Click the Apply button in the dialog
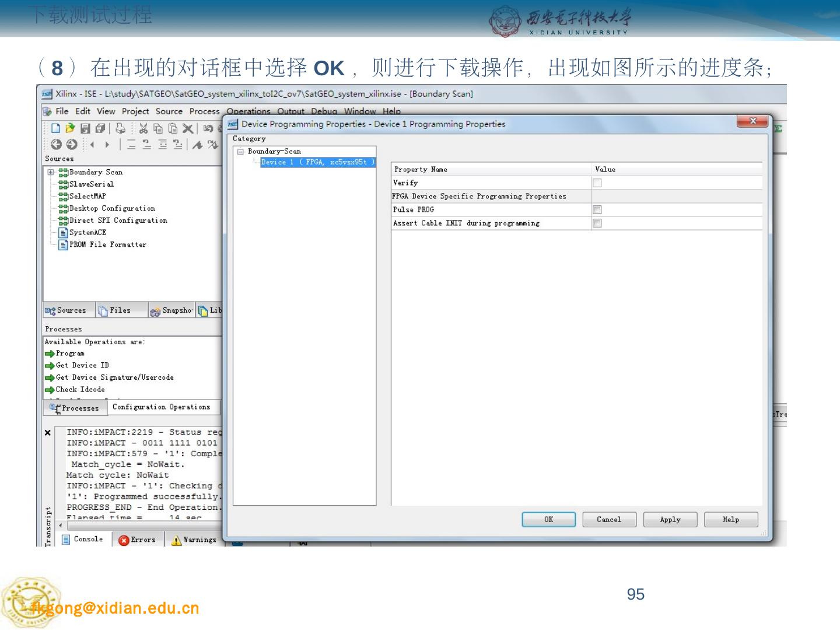The height and width of the screenshot is (630, 840). pos(670,520)
